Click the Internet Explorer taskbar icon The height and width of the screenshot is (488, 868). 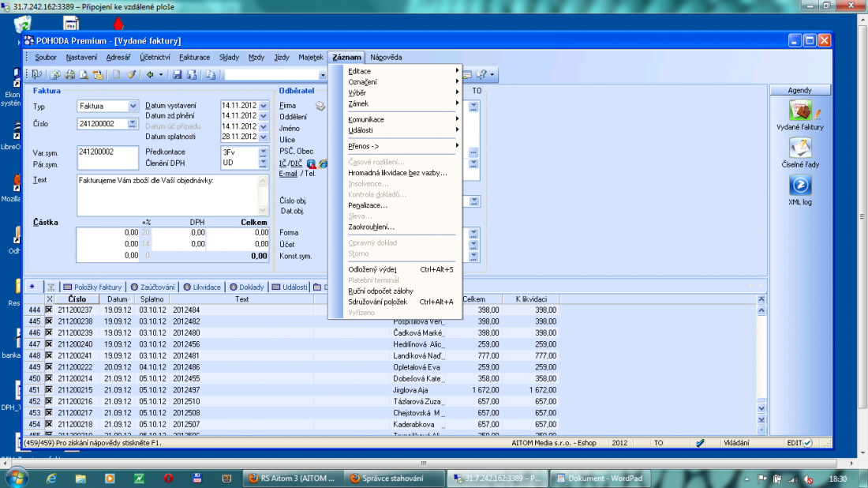pyautogui.click(x=52, y=478)
